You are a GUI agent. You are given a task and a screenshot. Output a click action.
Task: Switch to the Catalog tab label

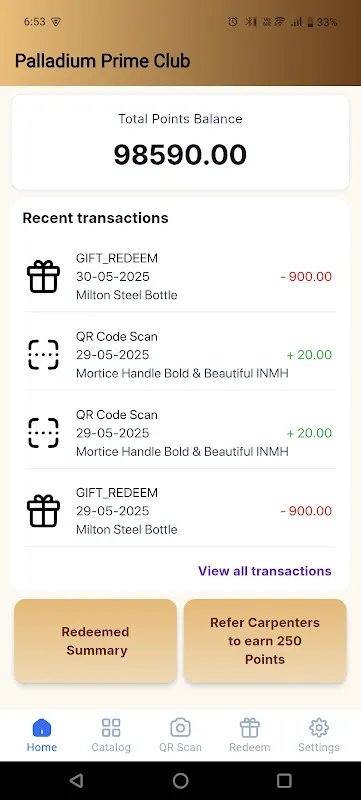(111, 747)
